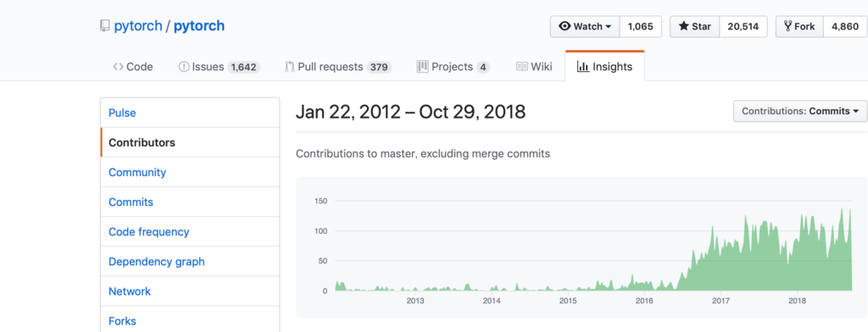Open the pytorch repository name link
This screenshot has width=868, height=332.
[x=199, y=26]
